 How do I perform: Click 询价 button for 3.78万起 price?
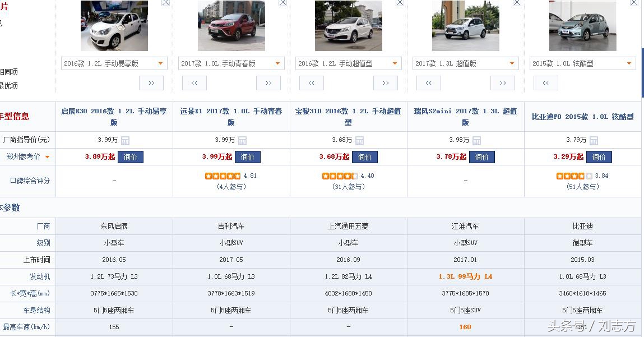click(x=482, y=157)
